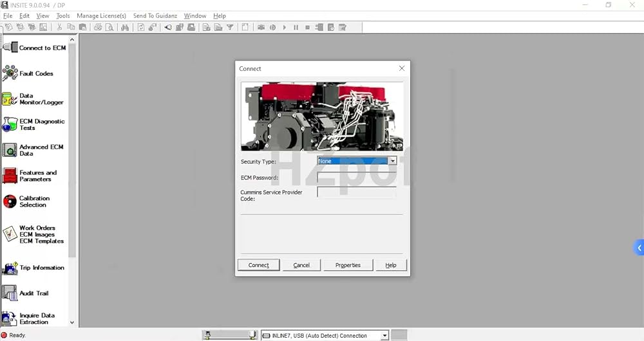644x341 pixels.
Task: Open Connect to ECM from the sidebar
Action: point(35,48)
